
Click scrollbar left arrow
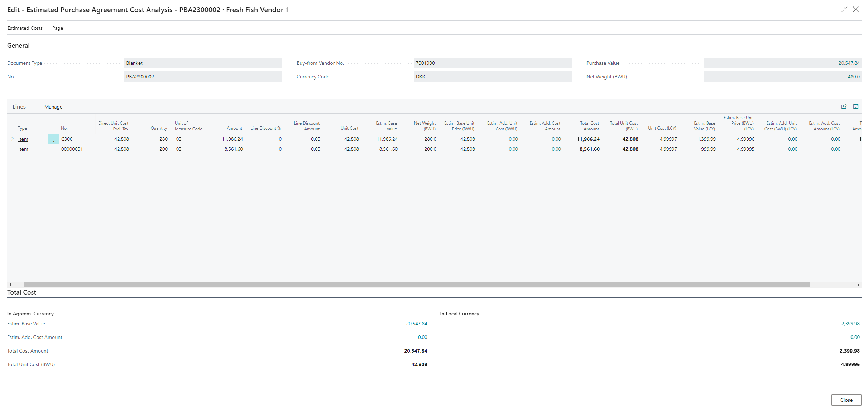tap(10, 285)
